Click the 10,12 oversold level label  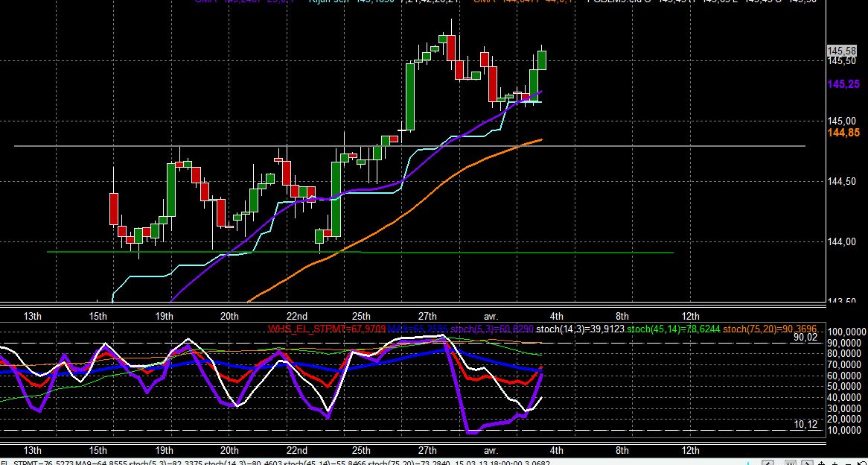[805, 425]
